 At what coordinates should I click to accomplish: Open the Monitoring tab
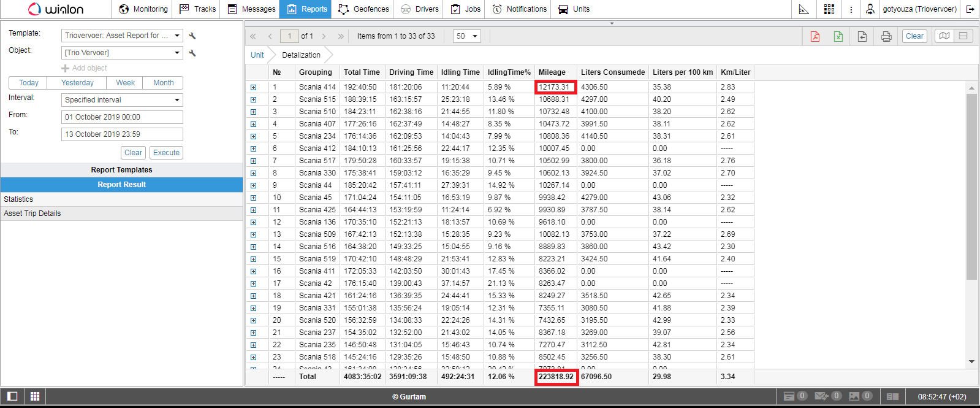143,9
